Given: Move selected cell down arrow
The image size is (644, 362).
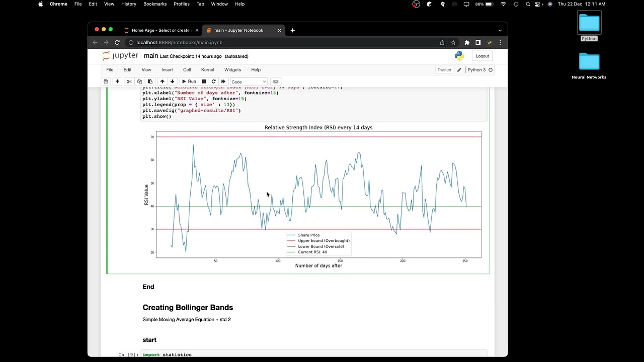Looking at the screenshot, I should coord(172,81).
